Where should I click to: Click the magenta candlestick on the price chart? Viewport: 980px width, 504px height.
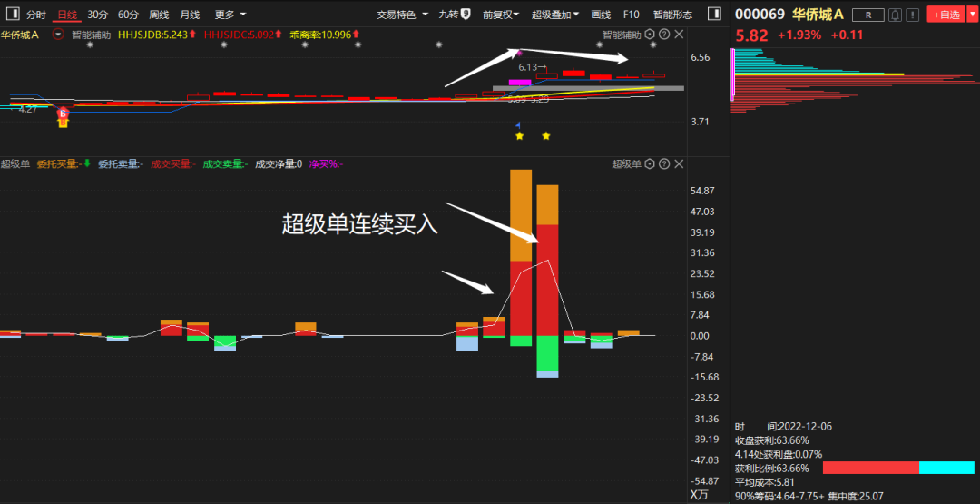click(x=519, y=82)
